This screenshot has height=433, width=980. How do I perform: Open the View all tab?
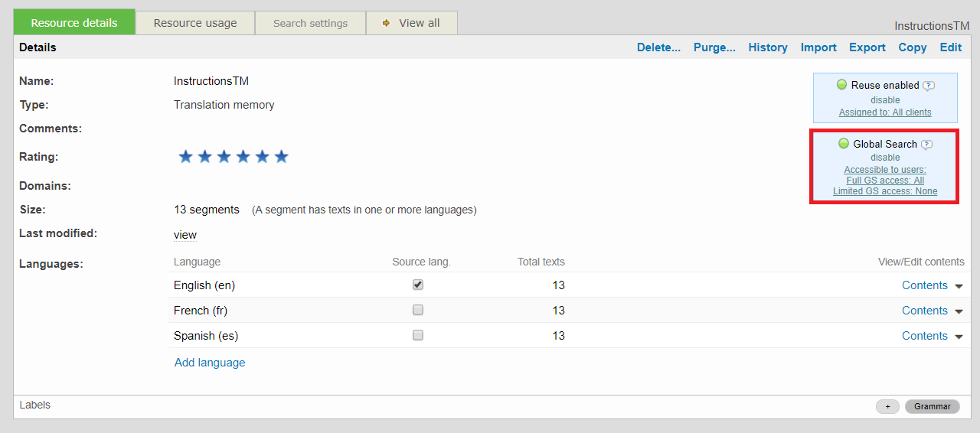click(412, 23)
